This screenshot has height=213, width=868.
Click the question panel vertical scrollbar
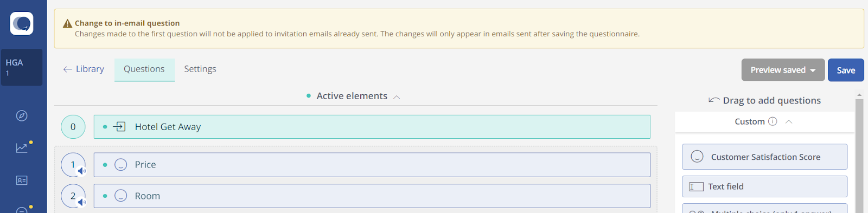(x=859, y=154)
